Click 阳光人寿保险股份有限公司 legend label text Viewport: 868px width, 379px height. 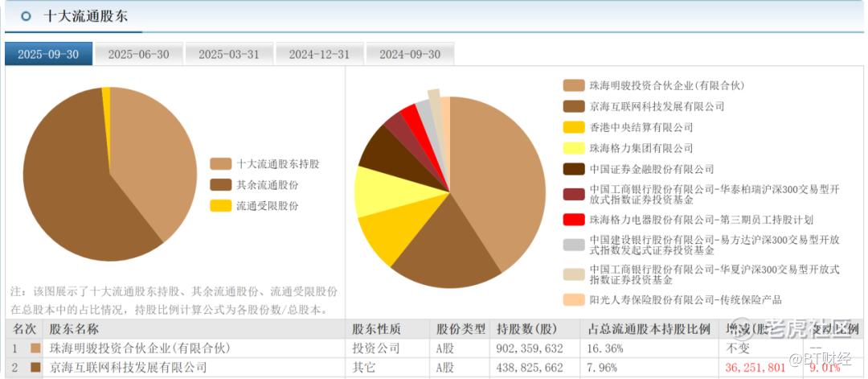[x=686, y=300]
